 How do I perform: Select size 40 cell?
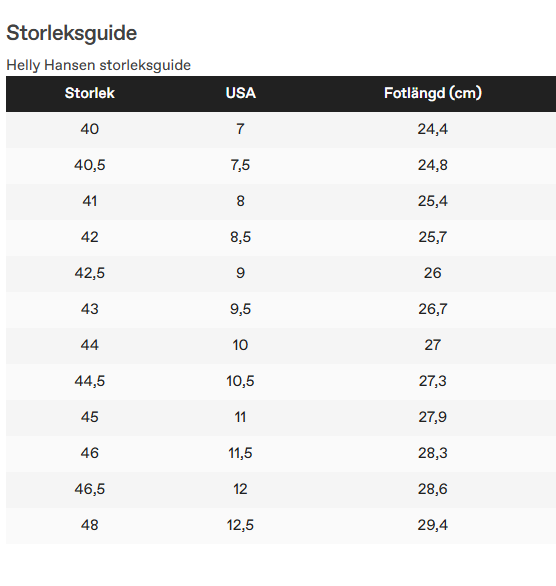(90, 129)
